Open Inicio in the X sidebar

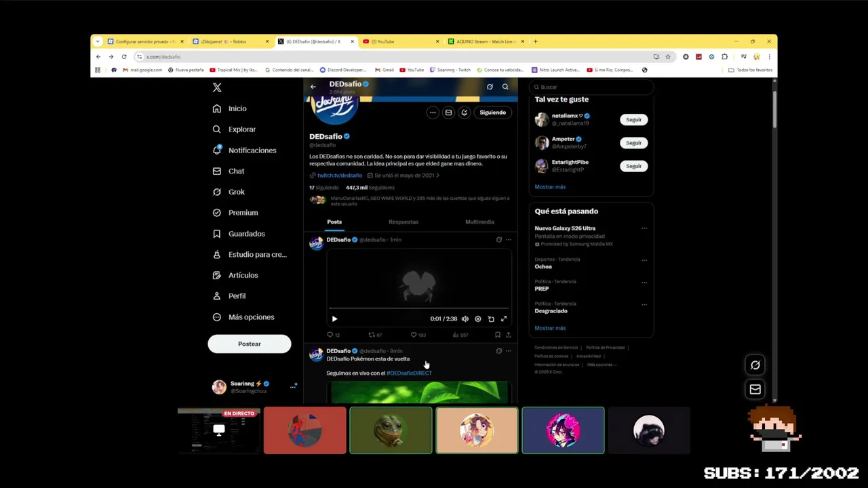[229, 108]
